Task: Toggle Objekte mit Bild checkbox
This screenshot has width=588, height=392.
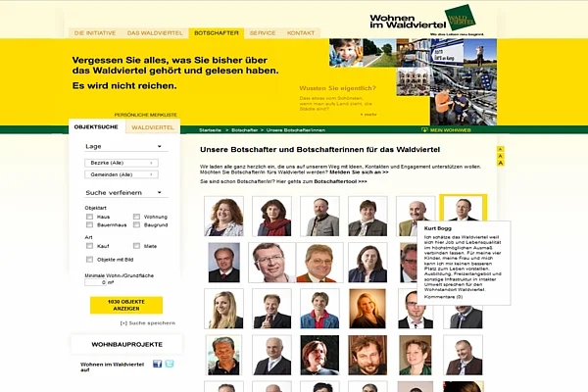Action: click(x=90, y=260)
